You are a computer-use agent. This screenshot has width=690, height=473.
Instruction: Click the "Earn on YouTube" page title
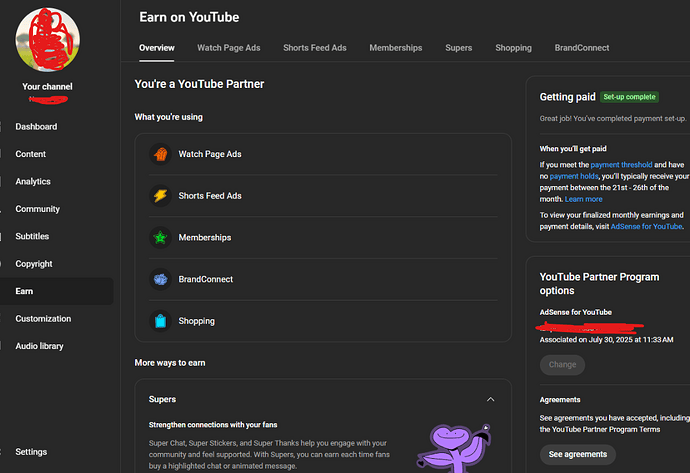click(x=189, y=17)
